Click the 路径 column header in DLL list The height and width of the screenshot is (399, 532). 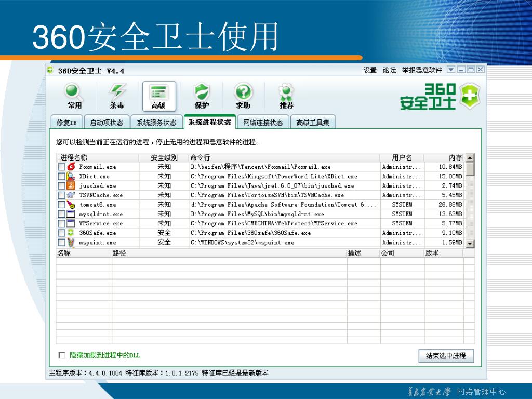(x=229, y=253)
